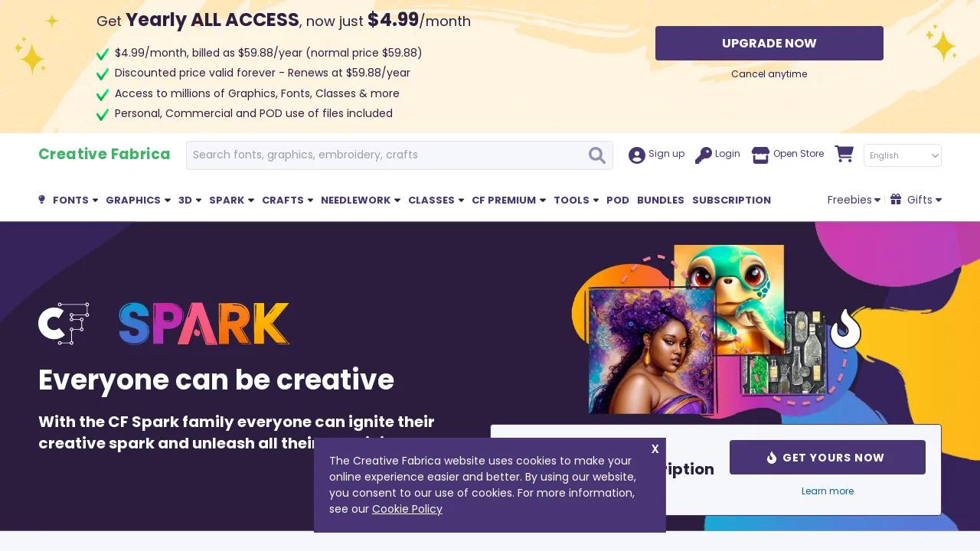Click the Login key icon

(703, 155)
